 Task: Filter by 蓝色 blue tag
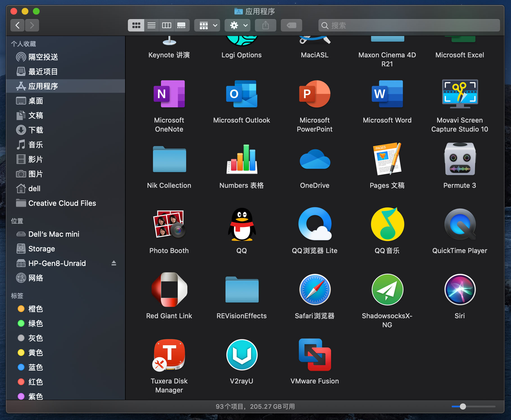(65, 367)
